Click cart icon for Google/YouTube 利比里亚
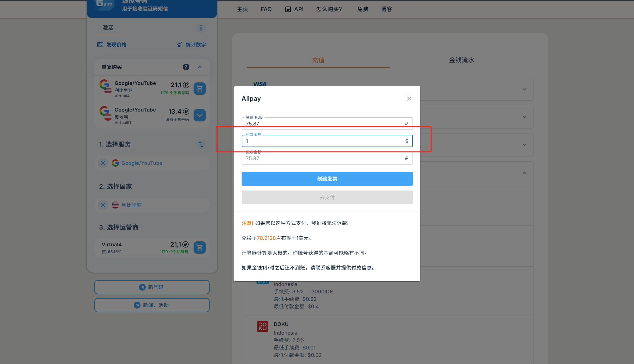Screen dimensions: 634x364 click(x=199, y=89)
